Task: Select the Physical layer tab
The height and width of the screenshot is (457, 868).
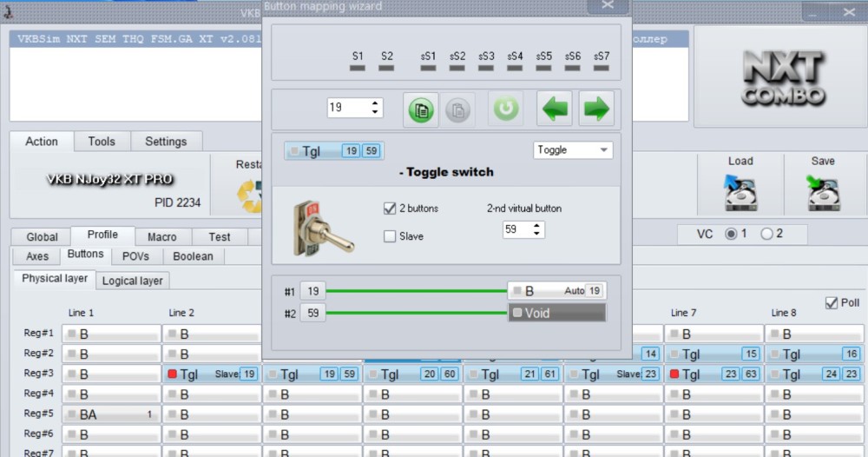Action: pyautogui.click(x=55, y=278)
